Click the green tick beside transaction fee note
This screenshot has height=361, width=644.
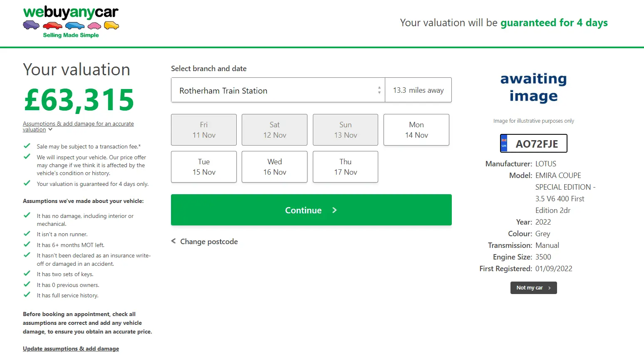(x=27, y=146)
